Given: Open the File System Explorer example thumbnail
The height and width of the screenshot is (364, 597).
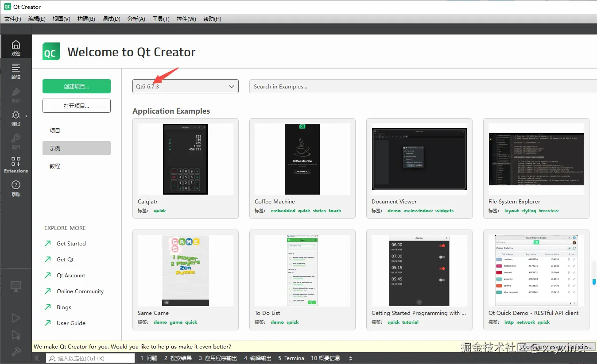Looking at the screenshot, I should (x=536, y=159).
